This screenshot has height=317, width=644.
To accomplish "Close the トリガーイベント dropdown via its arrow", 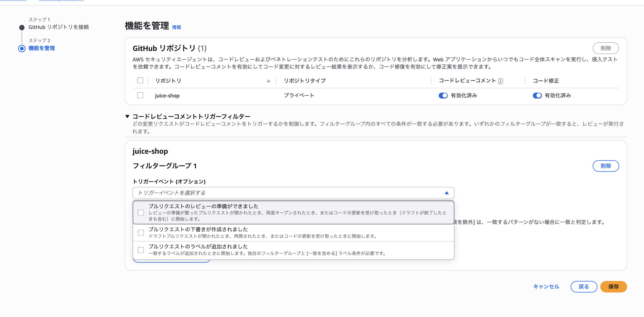I will click(447, 193).
